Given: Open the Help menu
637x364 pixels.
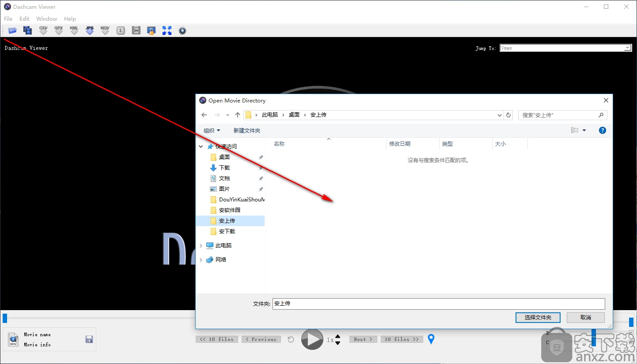Looking at the screenshot, I should (x=70, y=19).
